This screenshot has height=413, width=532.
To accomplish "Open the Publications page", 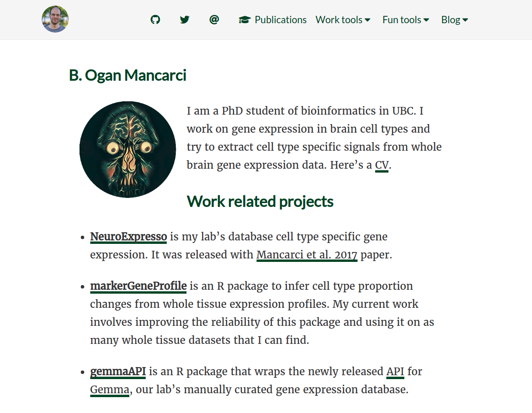I will 280,20.
